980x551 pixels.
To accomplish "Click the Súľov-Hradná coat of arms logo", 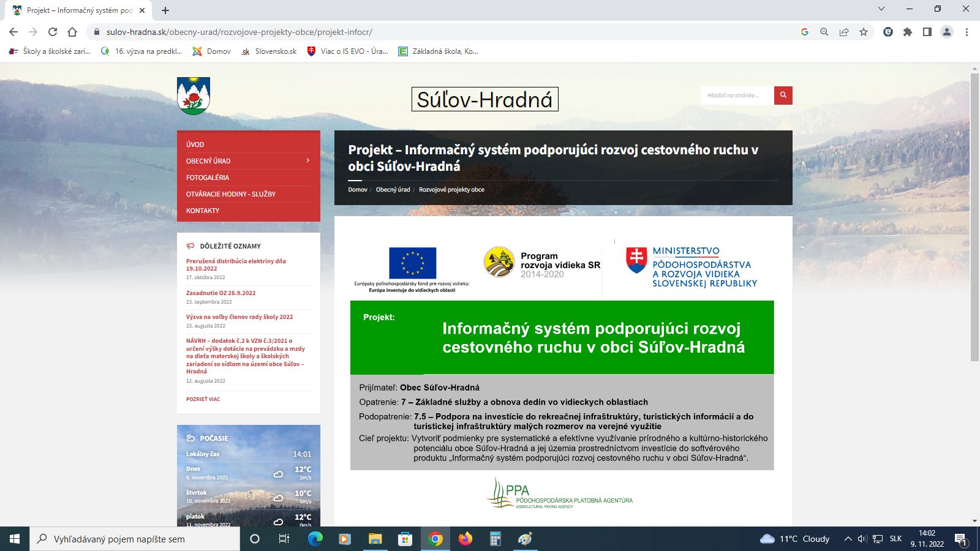I will tap(194, 96).
